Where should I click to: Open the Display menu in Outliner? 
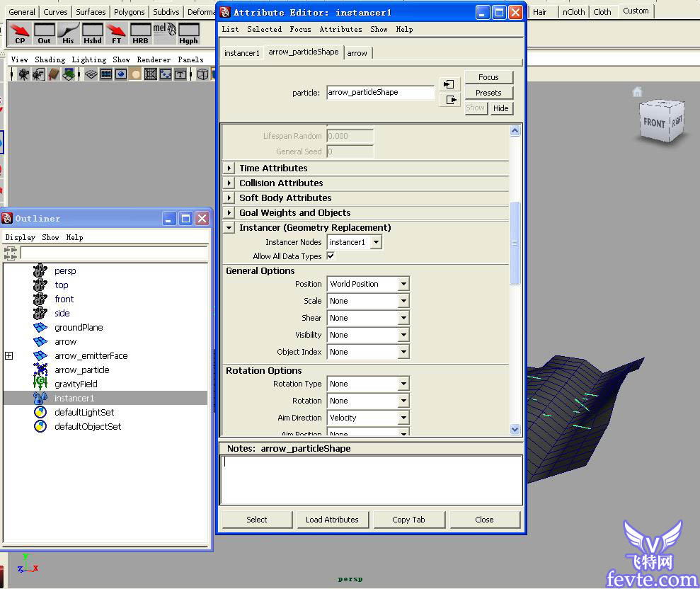tap(20, 237)
